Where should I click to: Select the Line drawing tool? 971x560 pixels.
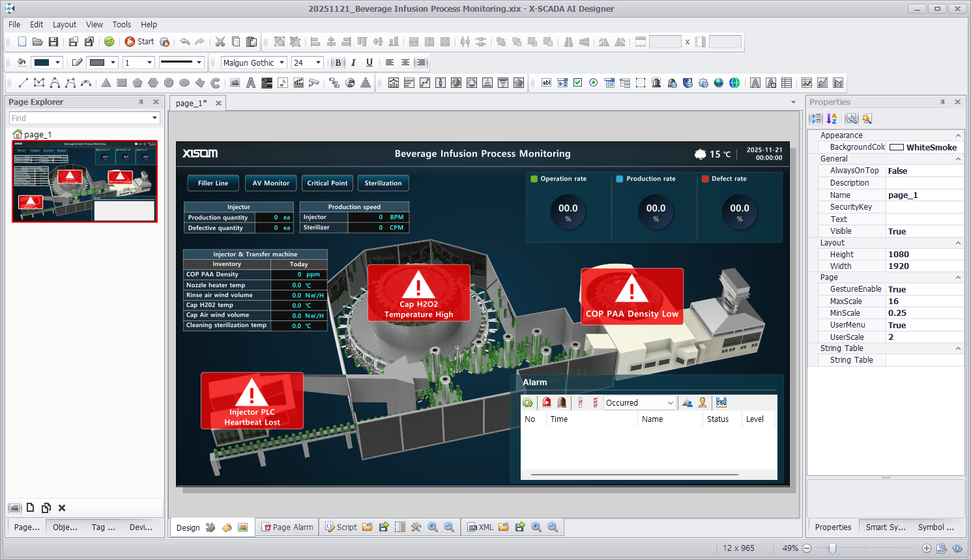point(23,83)
